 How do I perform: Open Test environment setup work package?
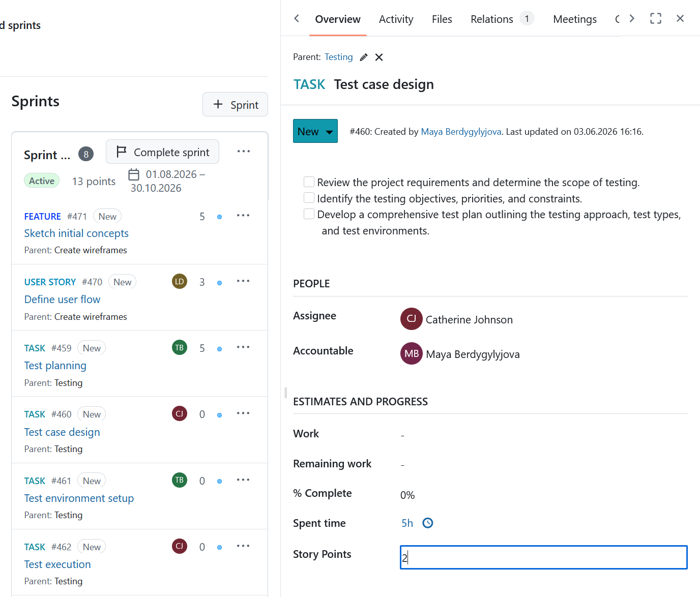[x=79, y=498]
